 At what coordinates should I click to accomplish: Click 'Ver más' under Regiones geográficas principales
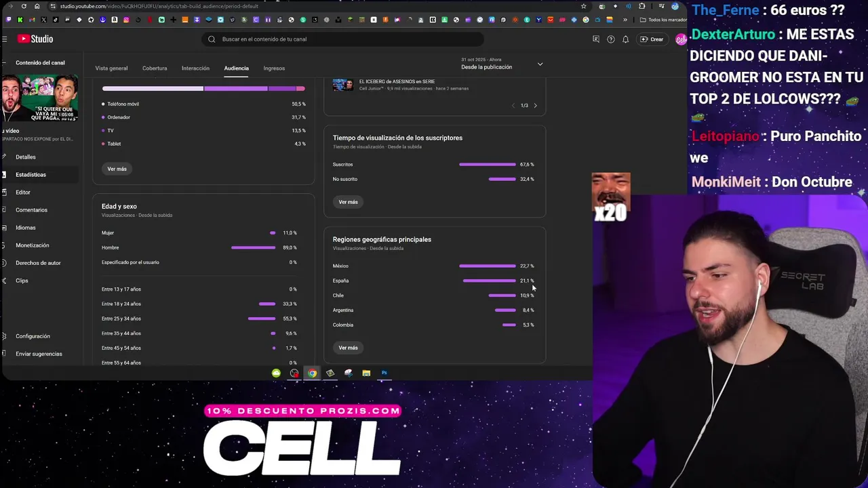(348, 348)
